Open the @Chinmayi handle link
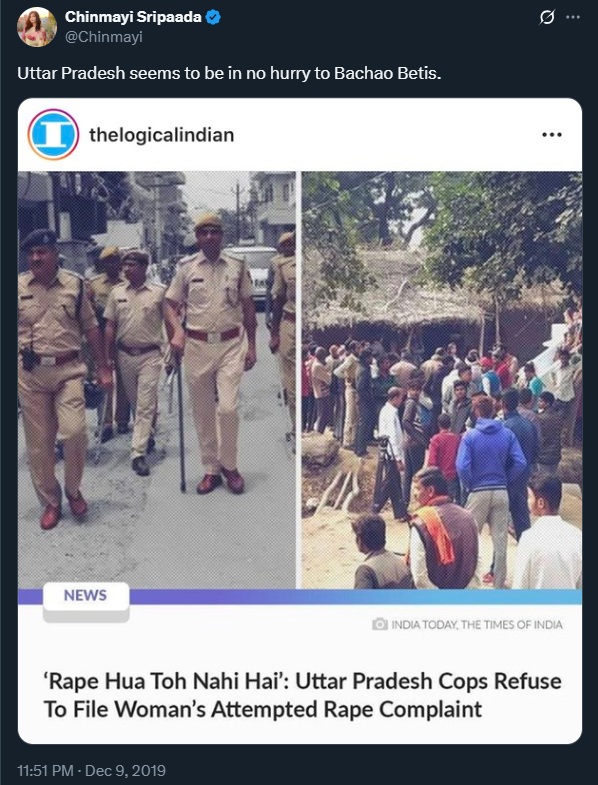The width and height of the screenshot is (598, 785). [104, 37]
